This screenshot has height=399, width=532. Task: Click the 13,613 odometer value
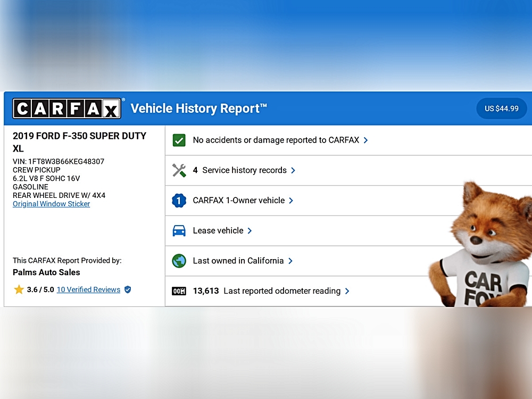point(206,291)
